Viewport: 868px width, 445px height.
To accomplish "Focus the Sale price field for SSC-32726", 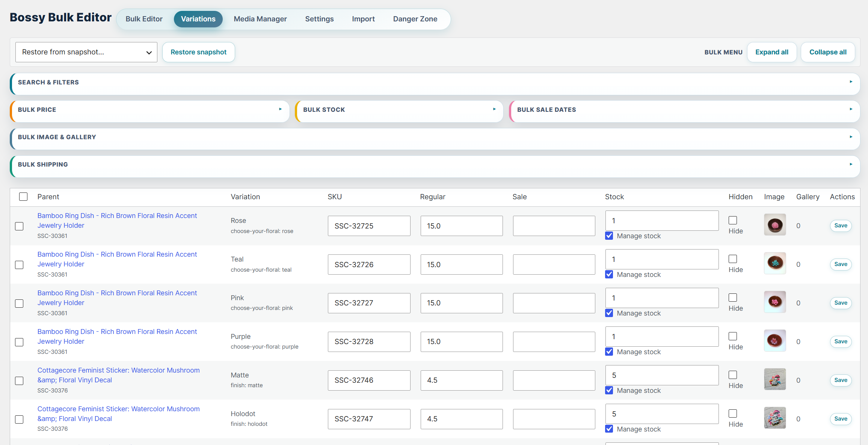I will coord(554,265).
